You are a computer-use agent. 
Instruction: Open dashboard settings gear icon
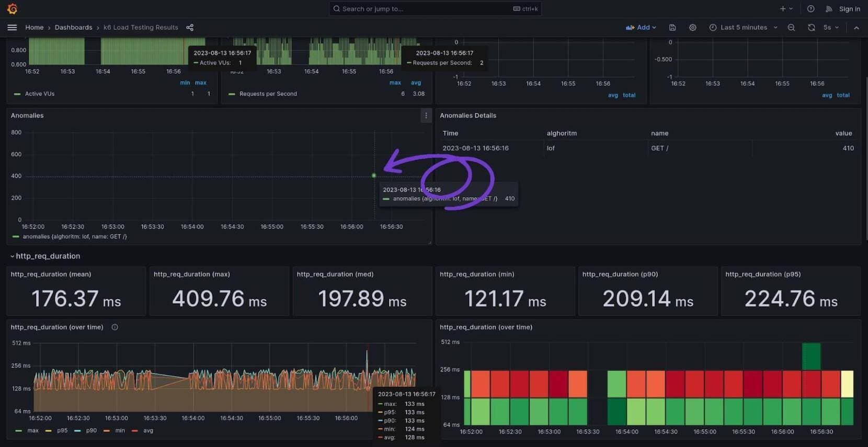[692, 27]
